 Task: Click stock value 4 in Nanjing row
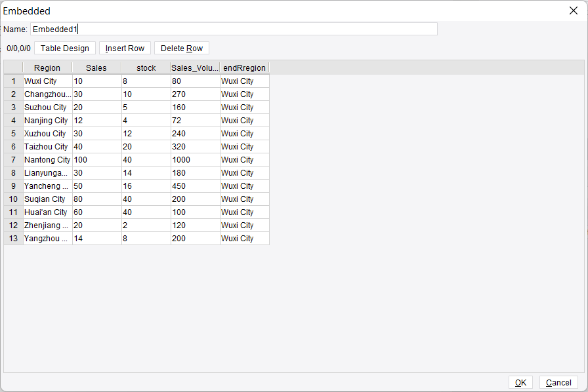pos(146,121)
